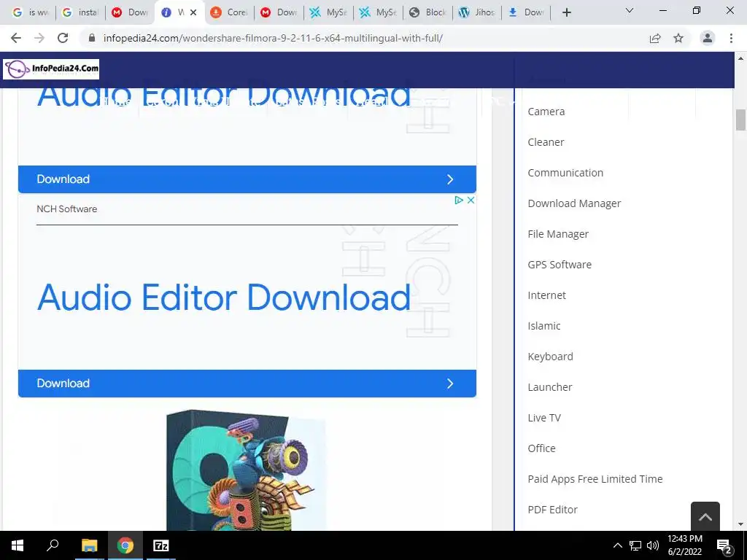The width and height of the screenshot is (747, 560).
Task: Click the upper ad Download button
Action: click(247, 179)
